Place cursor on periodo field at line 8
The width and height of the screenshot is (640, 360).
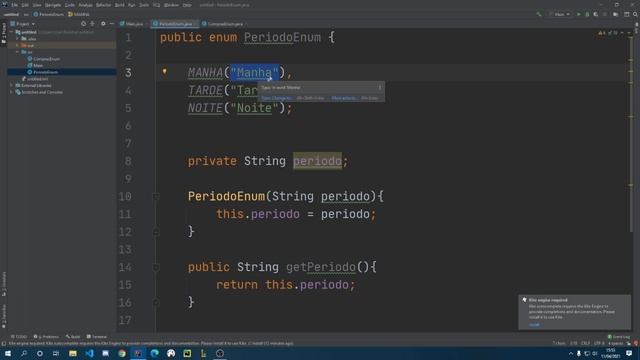tap(317, 161)
